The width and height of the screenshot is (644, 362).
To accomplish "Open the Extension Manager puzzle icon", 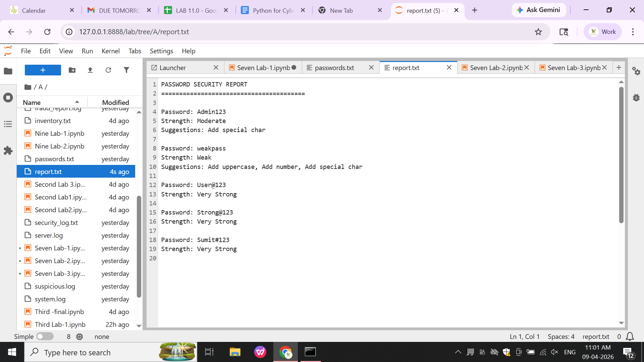I will (8, 150).
